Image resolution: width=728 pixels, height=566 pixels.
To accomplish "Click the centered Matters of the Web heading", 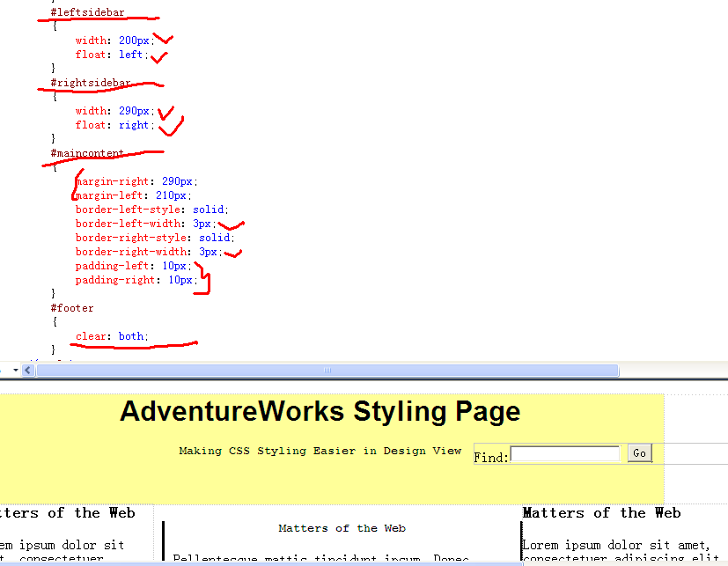I will point(342,528).
